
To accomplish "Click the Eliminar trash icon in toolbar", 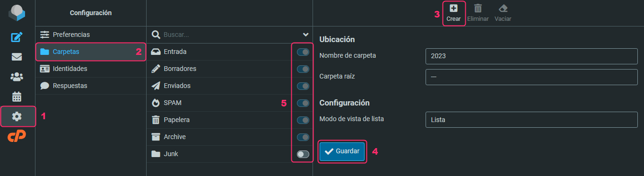I will pyautogui.click(x=478, y=13).
